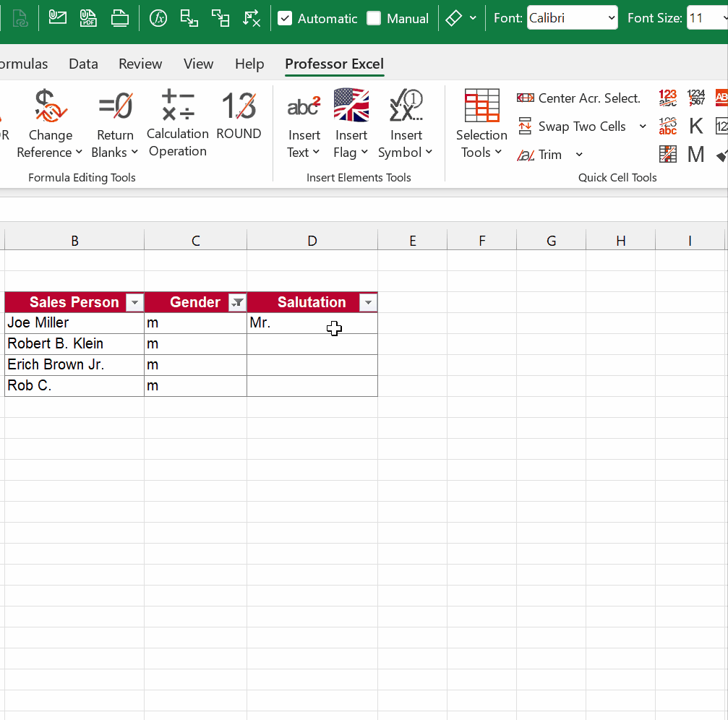The image size is (728, 720).
Task: Open the Review ribbon tab
Action: 140,64
